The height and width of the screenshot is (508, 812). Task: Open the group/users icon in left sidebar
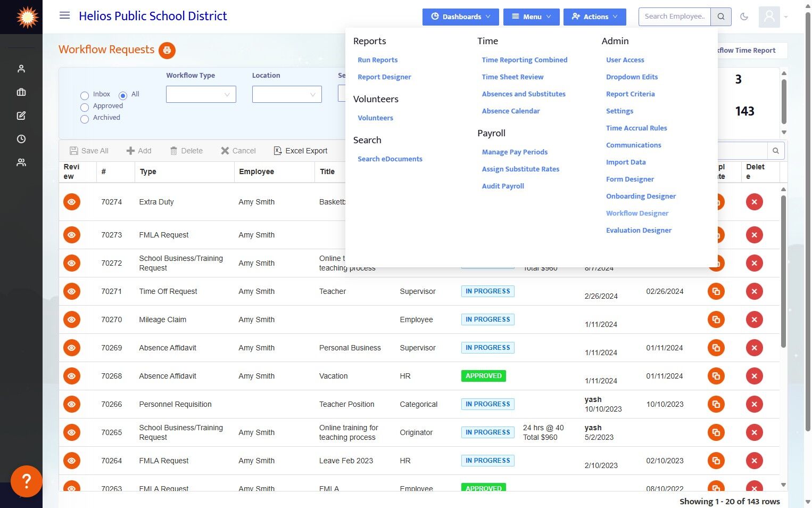click(21, 162)
